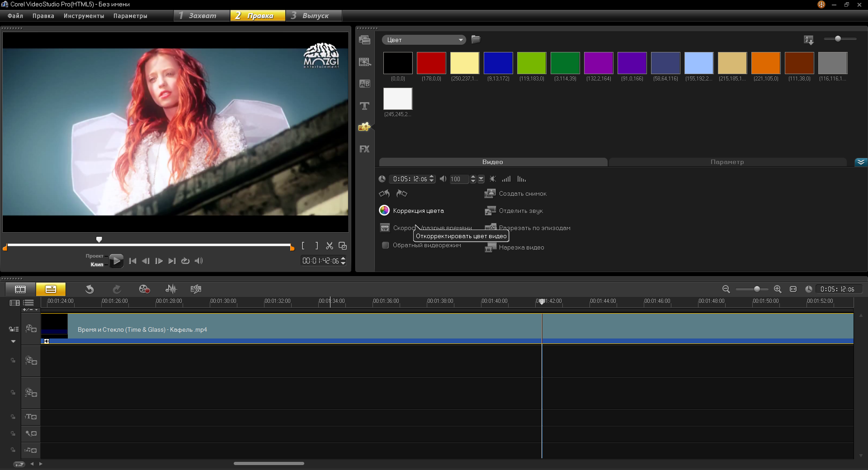Zoom out the timeline

click(x=726, y=289)
